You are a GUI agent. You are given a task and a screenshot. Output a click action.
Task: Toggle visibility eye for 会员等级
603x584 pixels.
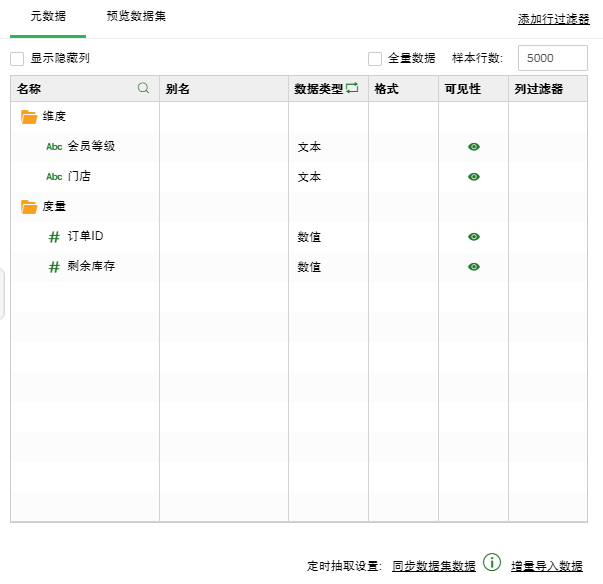474,147
